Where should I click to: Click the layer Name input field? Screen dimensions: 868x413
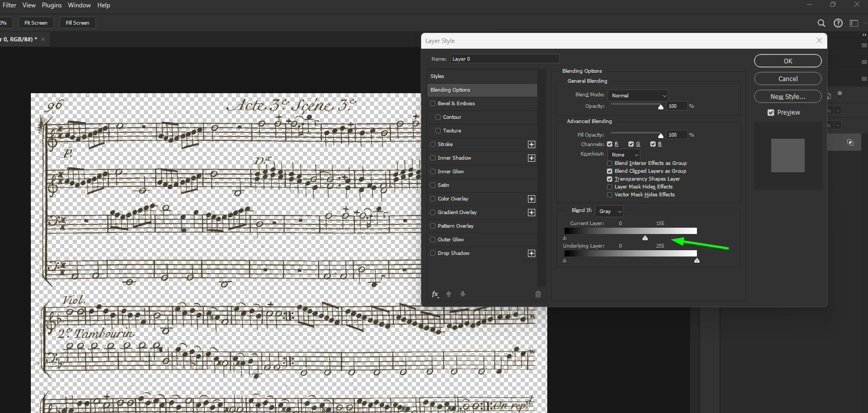[504, 59]
